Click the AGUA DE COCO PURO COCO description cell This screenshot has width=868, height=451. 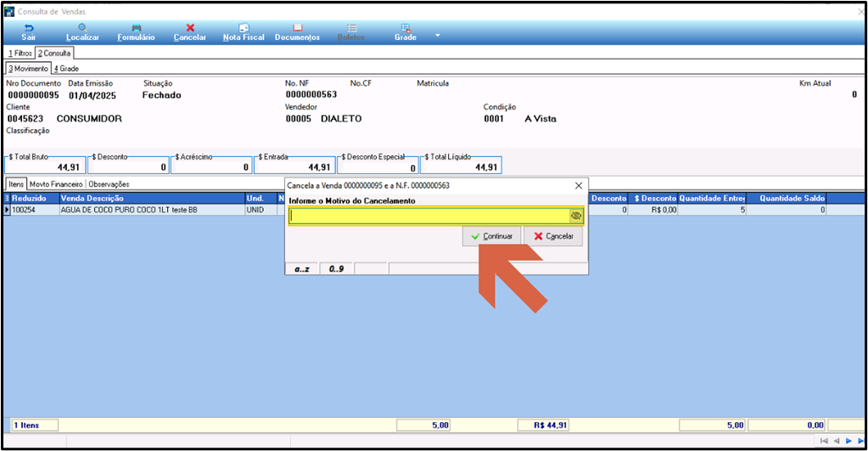pos(152,210)
